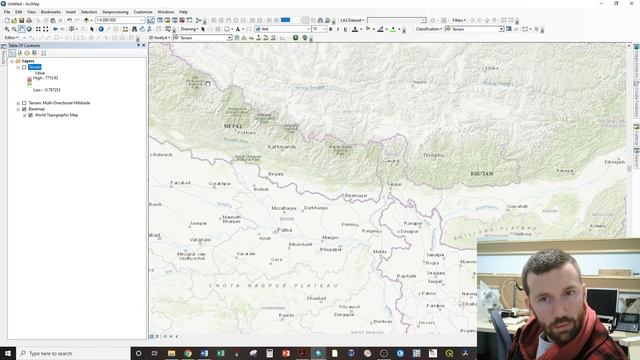Click the Add Data button
640x360 pixels.
click(86, 20)
